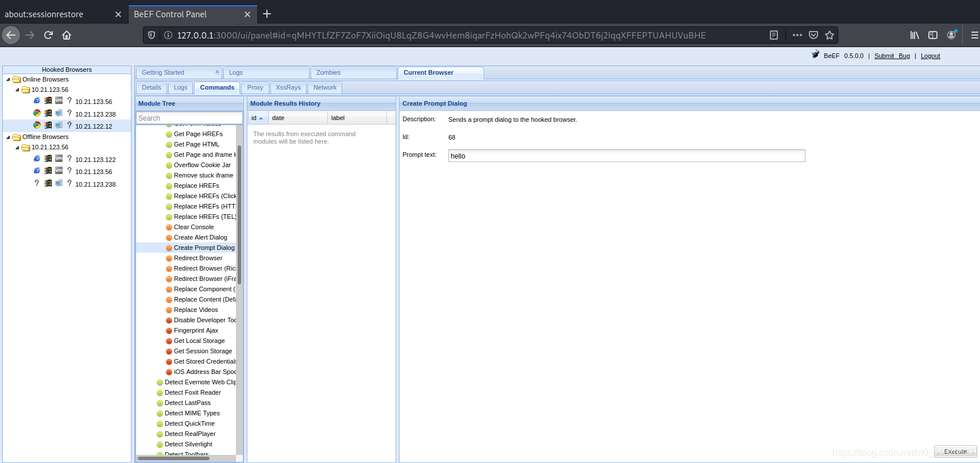Click the tracking protection shield icon

(x=152, y=35)
